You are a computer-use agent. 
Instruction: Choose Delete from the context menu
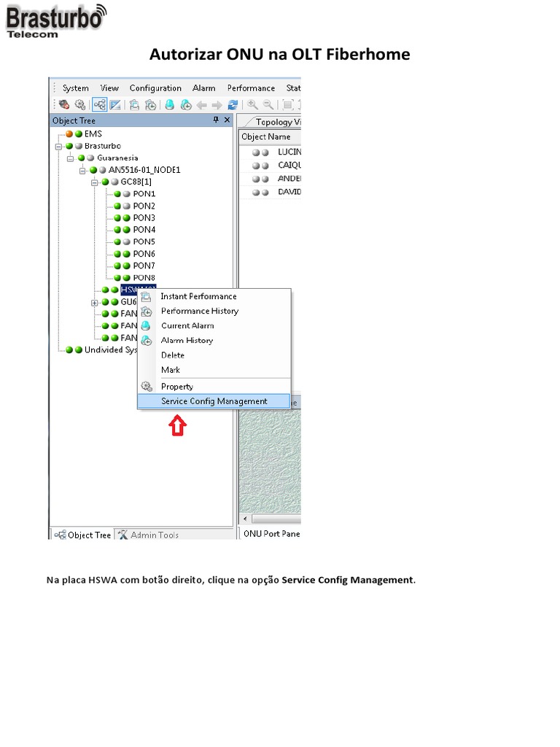click(x=214, y=355)
